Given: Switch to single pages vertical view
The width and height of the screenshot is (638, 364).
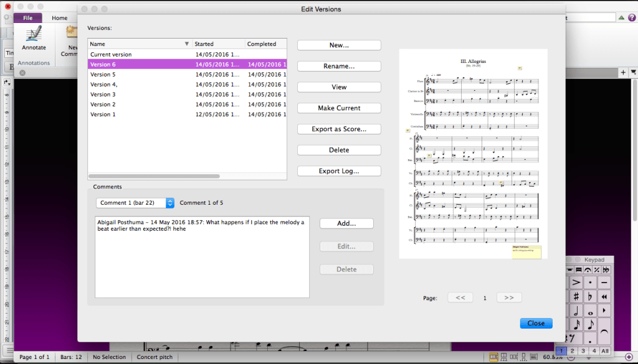Looking at the screenshot, I should [523, 357].
